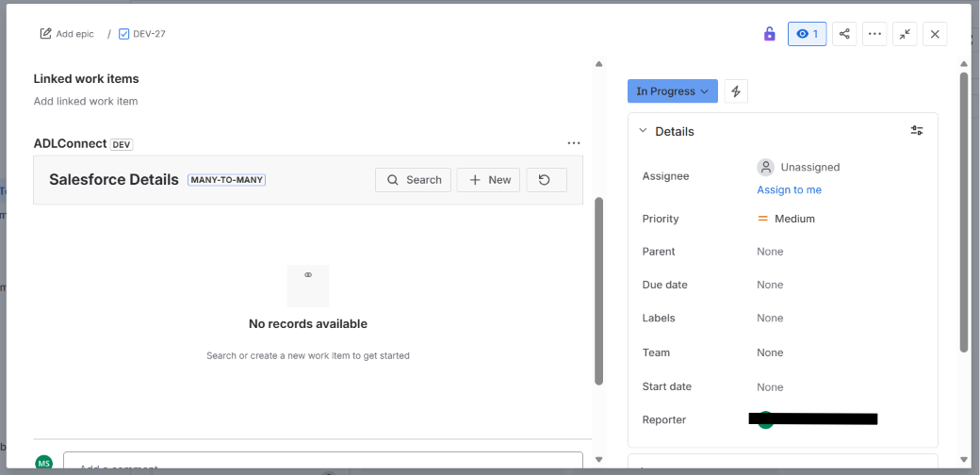Image resolution: width=980 pixels, height=475 pixels.
Task: Open the ADLConnect panel ellipsis menu
Action: [574, 143]
